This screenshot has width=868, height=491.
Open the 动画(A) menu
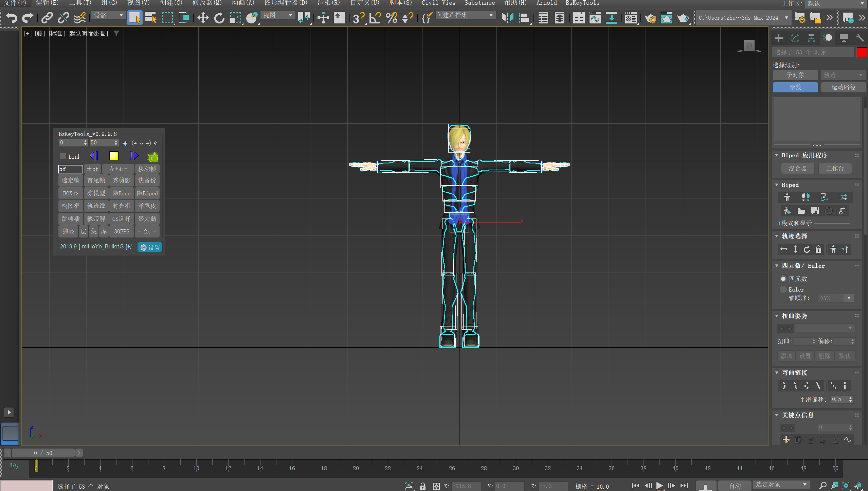(x=243, y=3)
